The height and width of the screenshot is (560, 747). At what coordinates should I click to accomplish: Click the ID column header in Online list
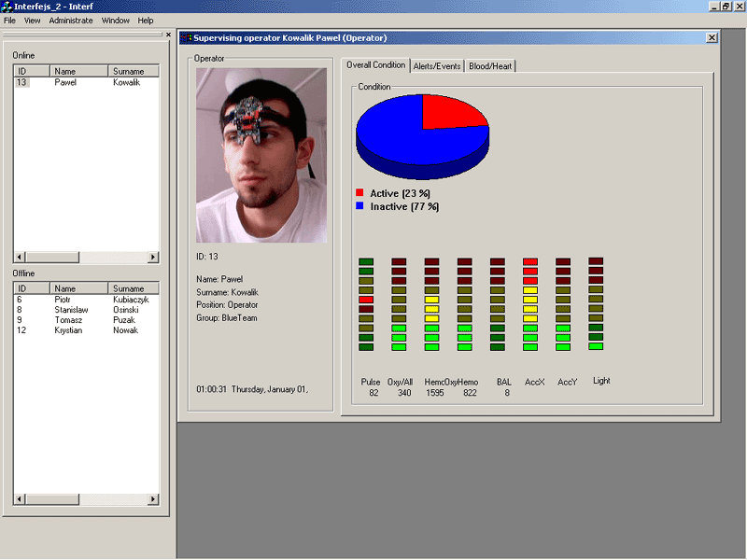pos(32,71)
